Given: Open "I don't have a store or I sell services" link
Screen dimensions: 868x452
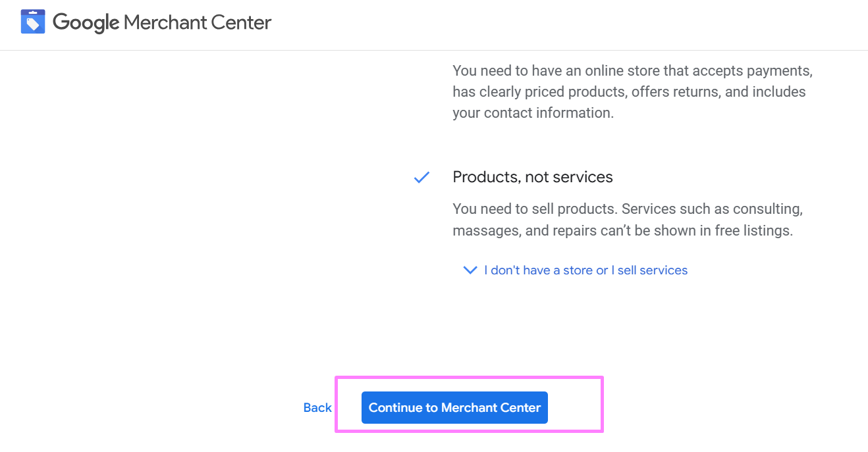Looking at the screenshot, I should (585, 270).
